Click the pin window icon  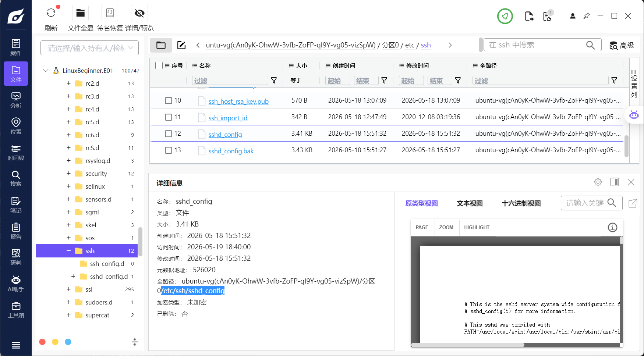coord(587,16)
